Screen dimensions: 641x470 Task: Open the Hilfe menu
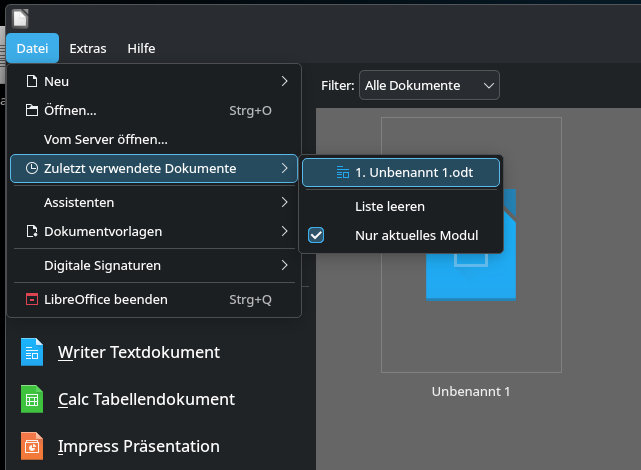click(x=141, y=48)
